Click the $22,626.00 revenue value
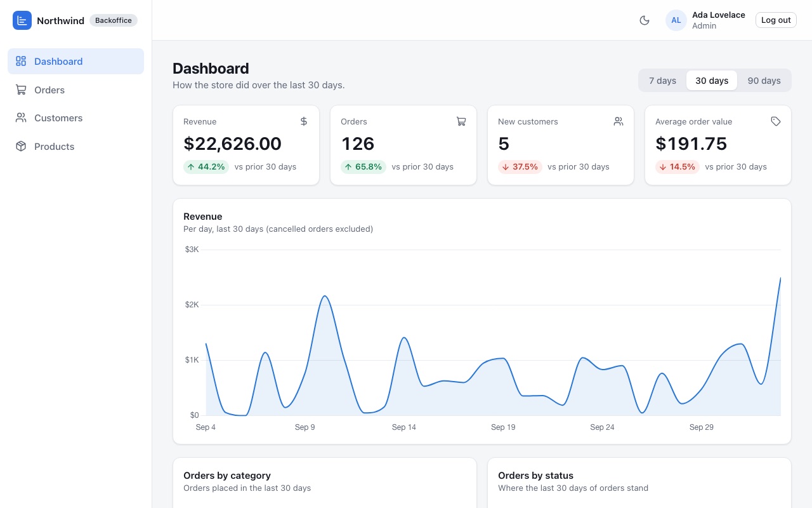Image resolution: width=812 pixels, height=508 pixels. [x=232, y=144]
